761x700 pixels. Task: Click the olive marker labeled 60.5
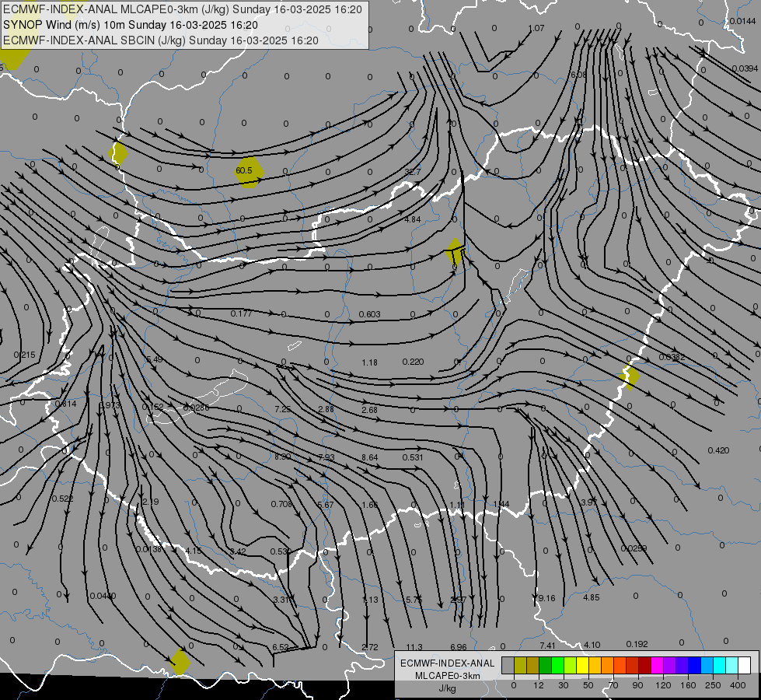[249, 171]
